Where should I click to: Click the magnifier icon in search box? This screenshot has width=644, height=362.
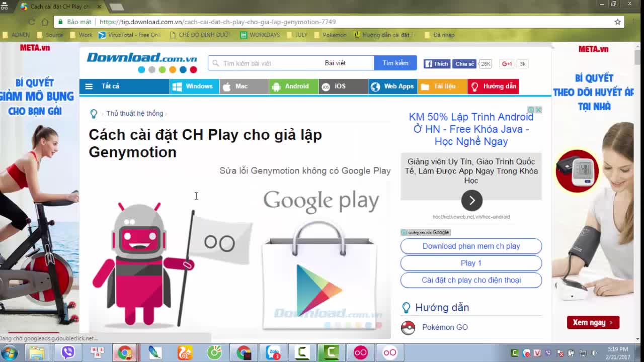coord(215,63)
